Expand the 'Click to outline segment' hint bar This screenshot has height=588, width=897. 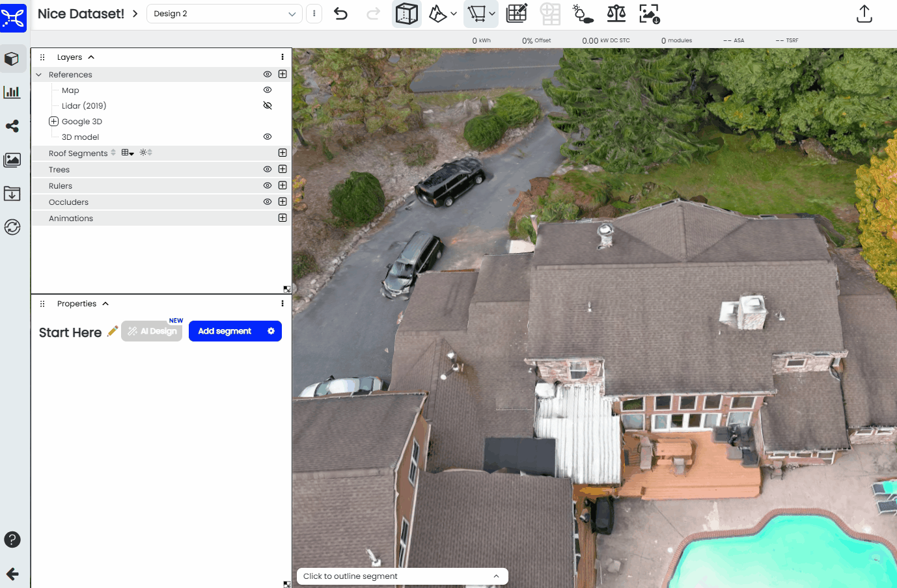[x=496, y=576]
